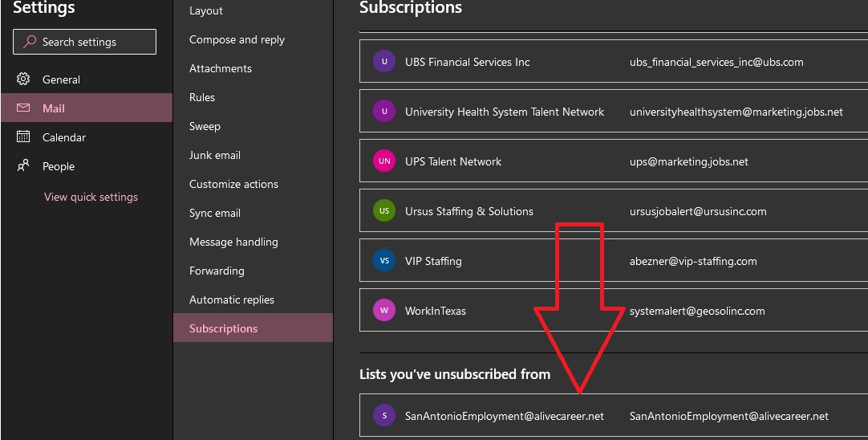Open Attachments settings
The image size is (868, 440).
pos(221,68)
